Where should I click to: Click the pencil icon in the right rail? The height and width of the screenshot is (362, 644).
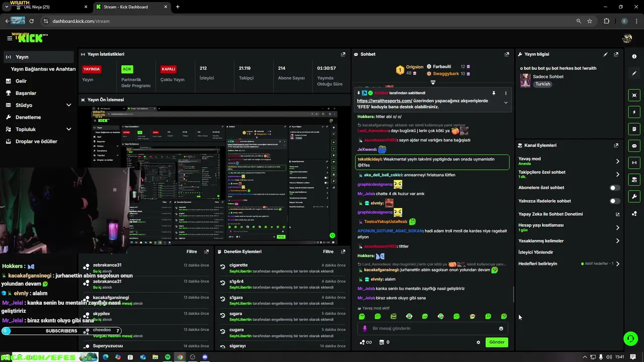[634, 73]
